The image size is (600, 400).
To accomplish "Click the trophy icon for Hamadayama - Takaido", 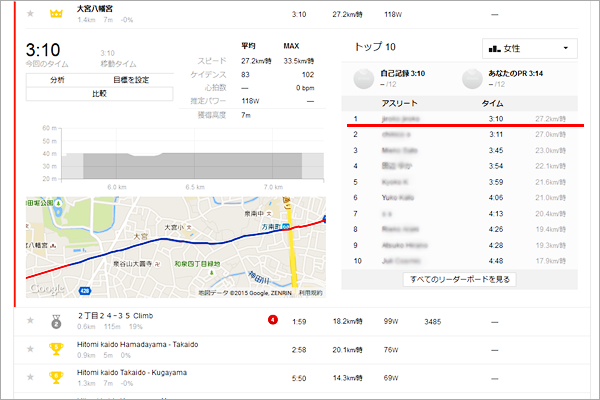I will (x=56, y=349).
